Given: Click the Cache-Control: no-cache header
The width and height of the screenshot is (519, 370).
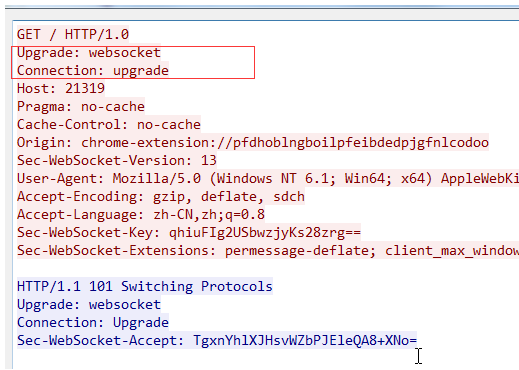Looking at the screenshot, I should (109, 124).
